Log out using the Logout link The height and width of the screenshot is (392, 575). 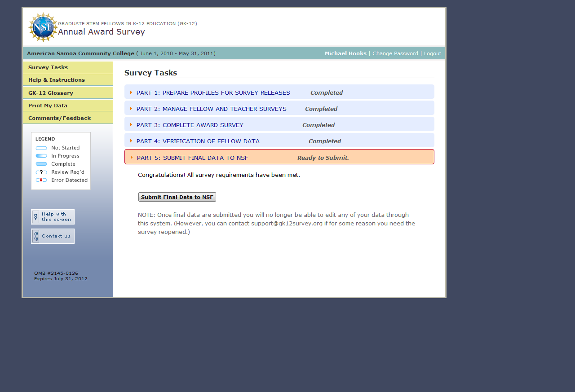point(433,53)
